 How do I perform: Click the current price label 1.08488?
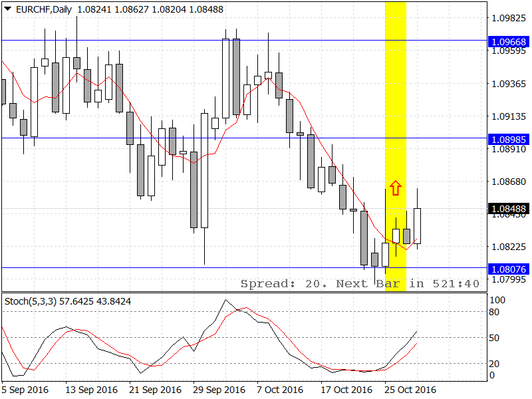(x=509, y=208)
